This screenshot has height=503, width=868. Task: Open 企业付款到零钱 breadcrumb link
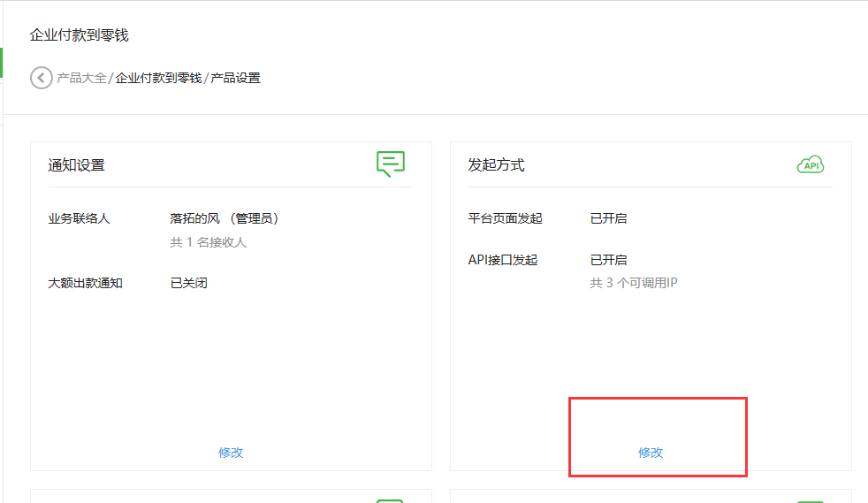point(158,78)
